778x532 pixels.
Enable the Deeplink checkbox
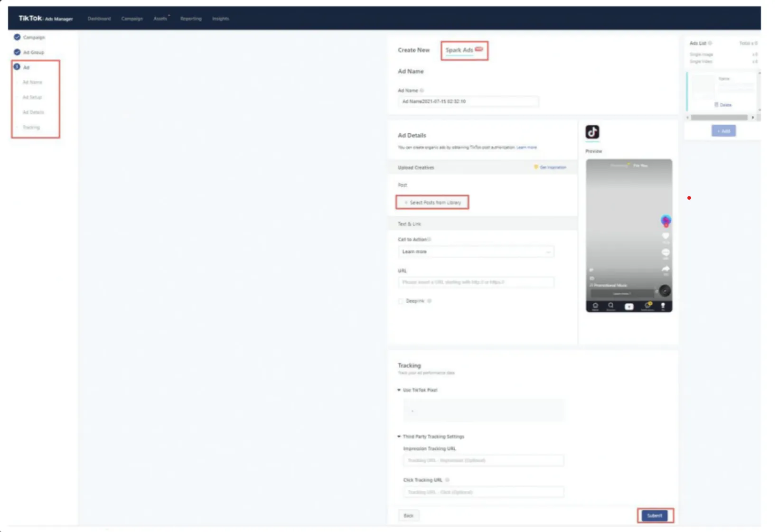point(401,301)
